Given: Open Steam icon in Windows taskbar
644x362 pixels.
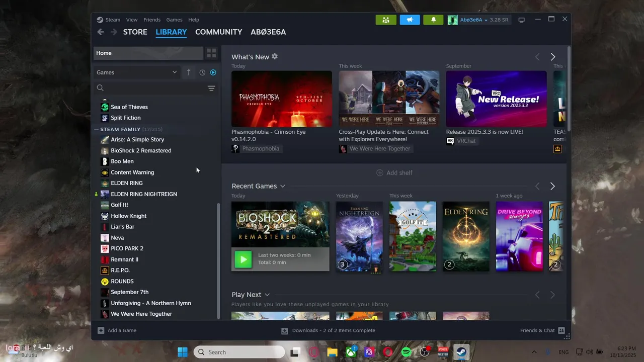Looking at the screenshot, I should tap(460, 352).
